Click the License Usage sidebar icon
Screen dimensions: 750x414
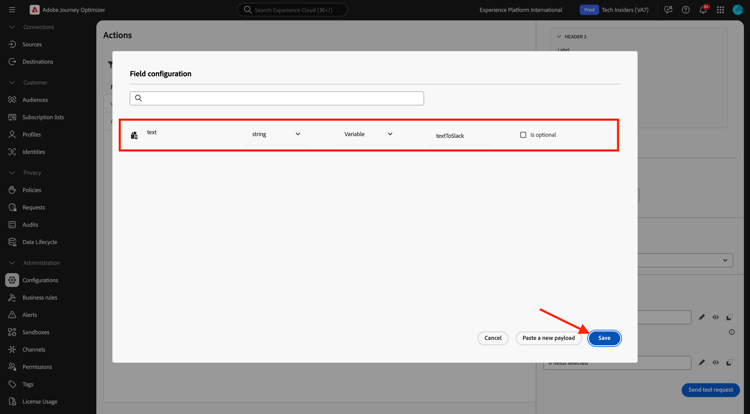tap(12, 402)
